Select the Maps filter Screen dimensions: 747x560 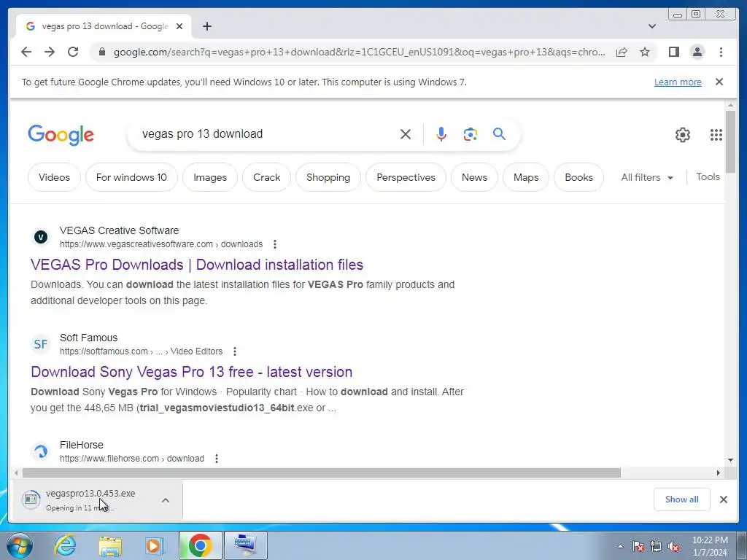(526, 177)
